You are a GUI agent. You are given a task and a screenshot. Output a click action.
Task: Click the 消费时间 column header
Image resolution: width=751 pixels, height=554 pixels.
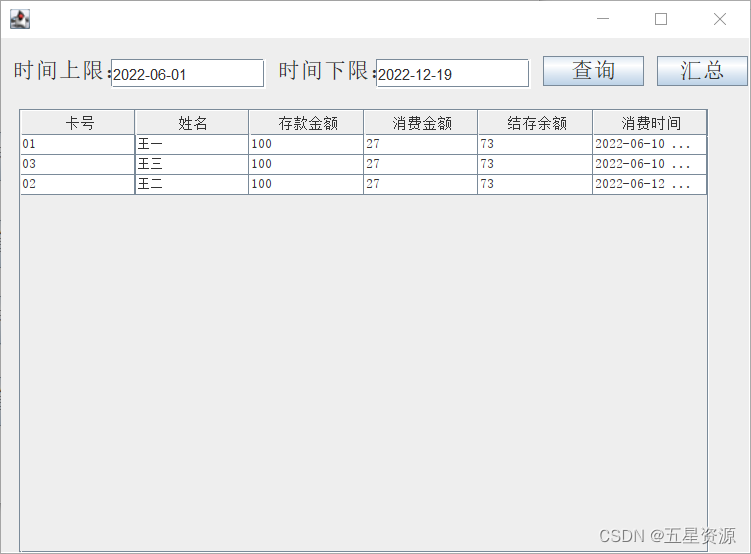[x=650, y=123]
